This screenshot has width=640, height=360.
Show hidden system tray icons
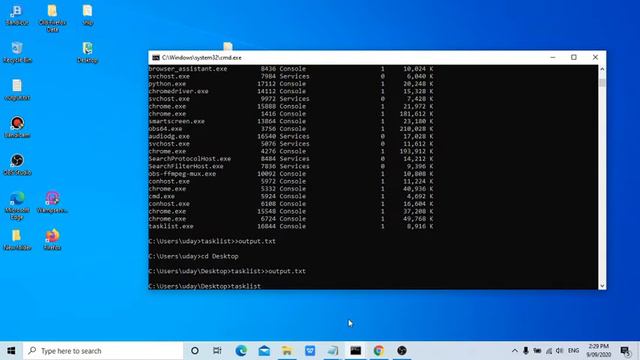514,351
